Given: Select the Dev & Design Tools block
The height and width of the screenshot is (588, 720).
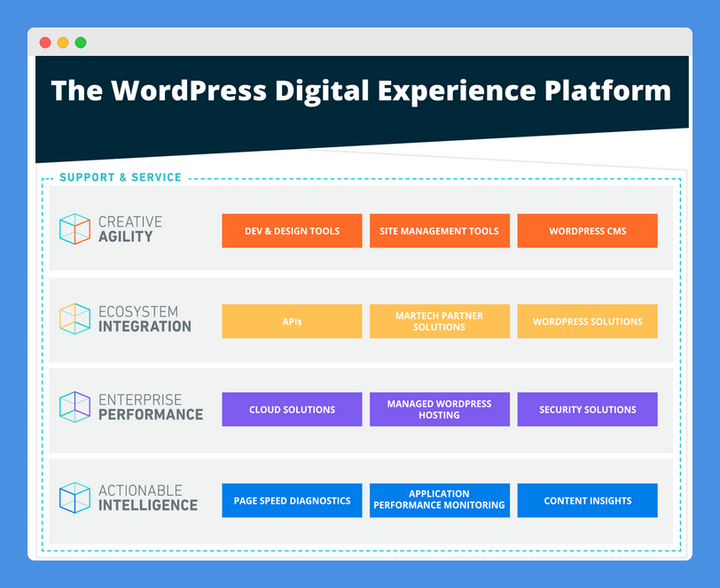Looking at the screenshot, I should (292, 231).
